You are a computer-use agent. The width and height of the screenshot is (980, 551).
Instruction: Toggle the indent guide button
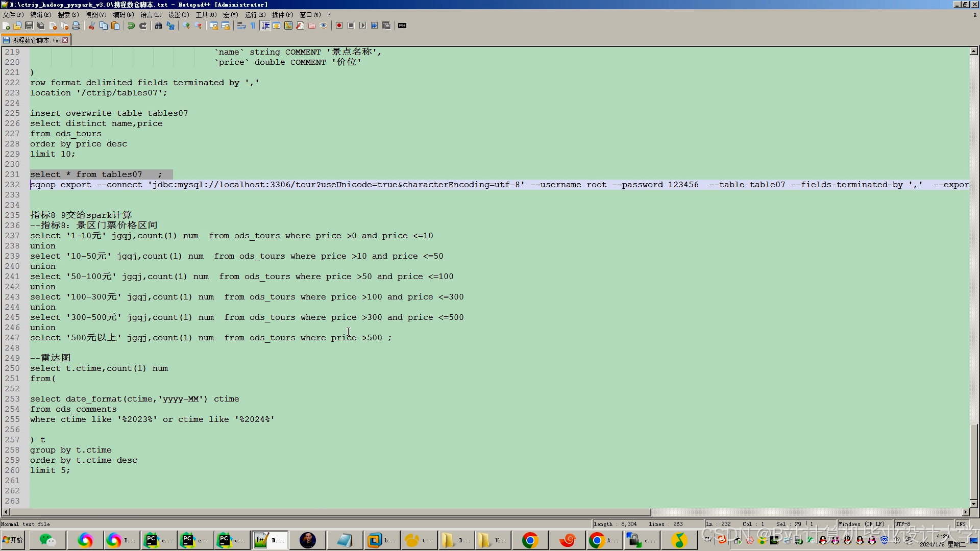click(x=265, y=26)
